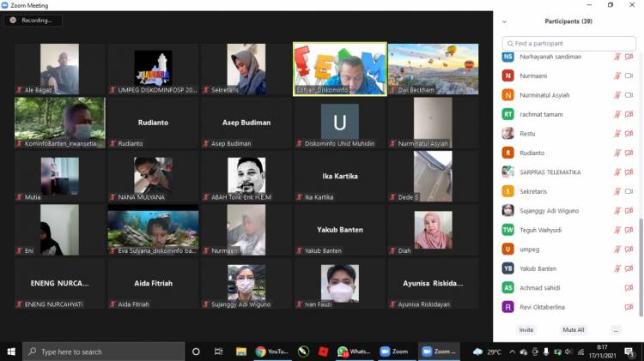Click Nurmaeni's camera icon in participants list
The width and height of the screenshot is (644, 361).
tap(629, 75)
